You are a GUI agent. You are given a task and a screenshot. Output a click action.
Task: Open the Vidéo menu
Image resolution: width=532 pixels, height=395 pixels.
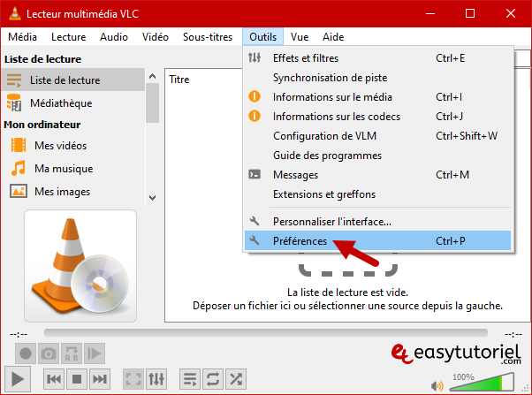(x=155, y=36)
